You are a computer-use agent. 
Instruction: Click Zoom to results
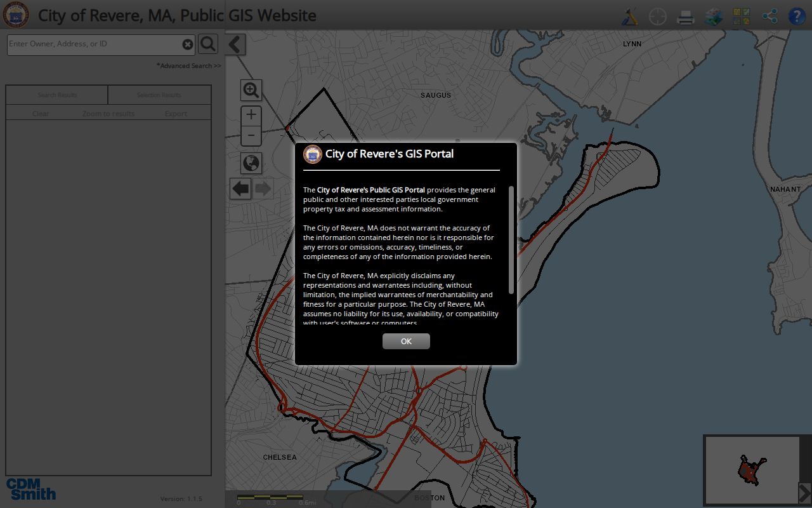point(108,114)
